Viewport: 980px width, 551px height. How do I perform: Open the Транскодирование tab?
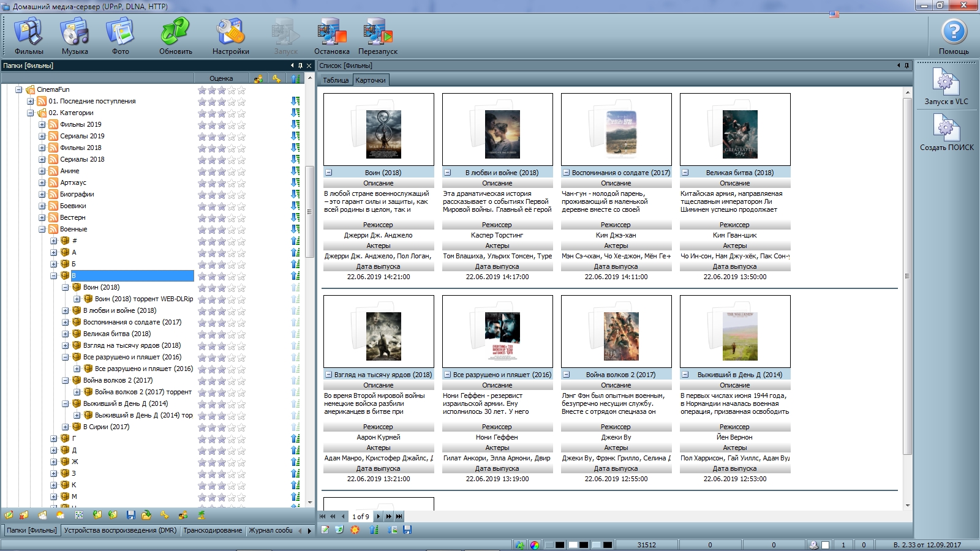click(x=213, y=530)
